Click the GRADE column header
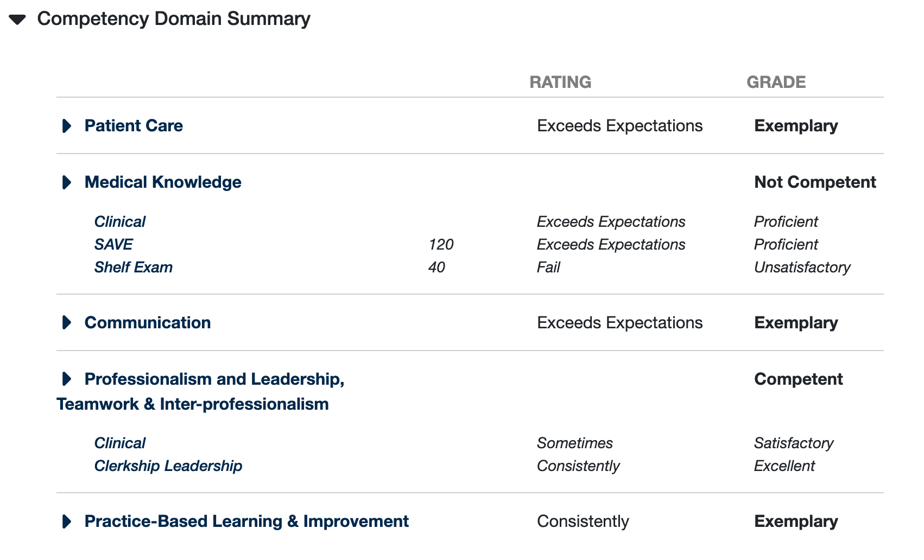Screen dimensions: 924x560 point(776,82)
